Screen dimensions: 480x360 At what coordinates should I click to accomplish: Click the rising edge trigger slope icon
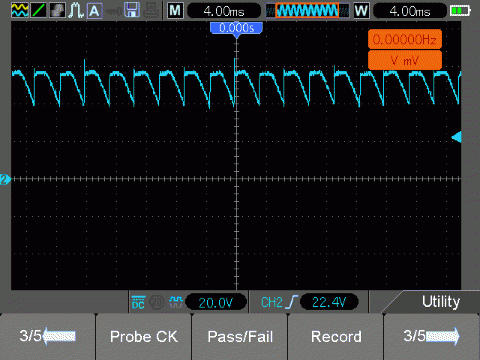tap(292, 302)
